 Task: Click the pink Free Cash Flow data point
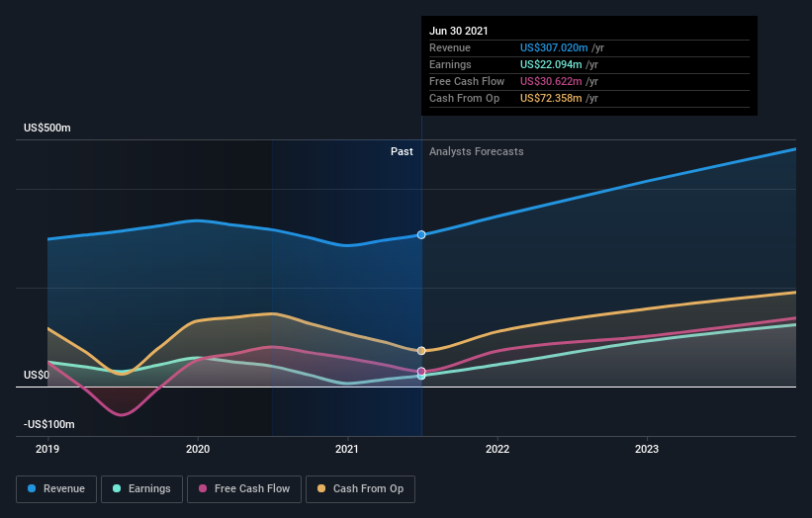point(421,371)
